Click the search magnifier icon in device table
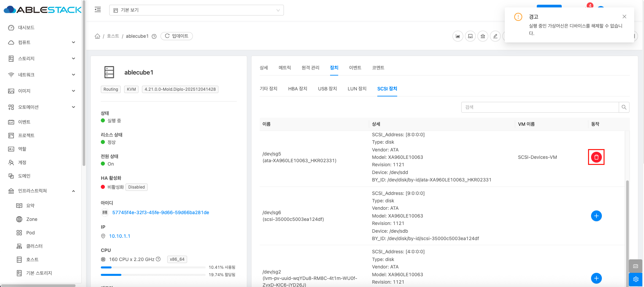Viewport: 644px width, 287px height. (624, 107)
